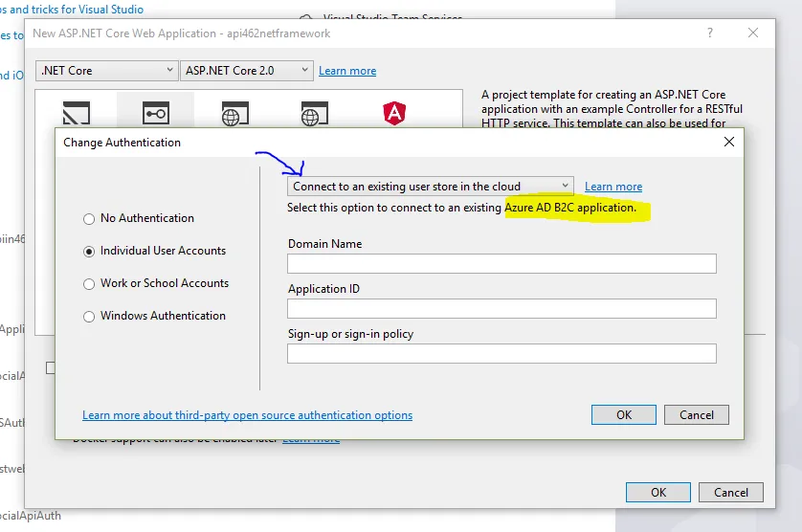Image resolution: width=802 pixels, height=532 pixels.
Task: Toggle the checkbox partly hidden behind the dialog
Action: click(50, 367)
